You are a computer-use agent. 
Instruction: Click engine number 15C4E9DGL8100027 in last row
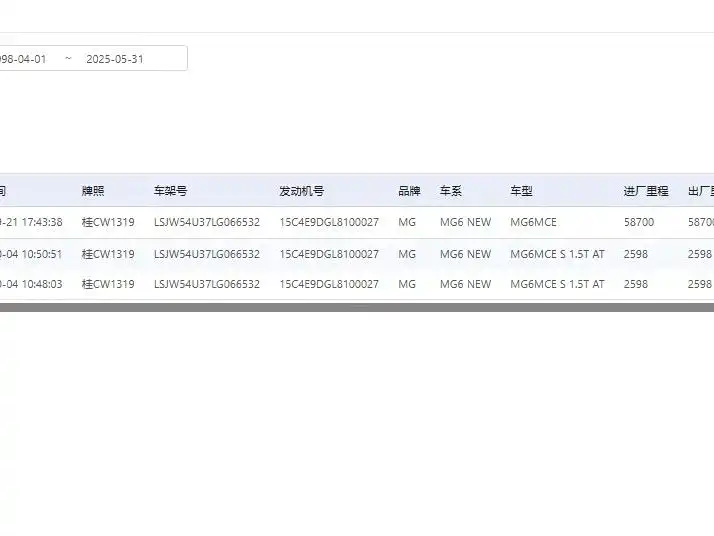pos(329,284)
